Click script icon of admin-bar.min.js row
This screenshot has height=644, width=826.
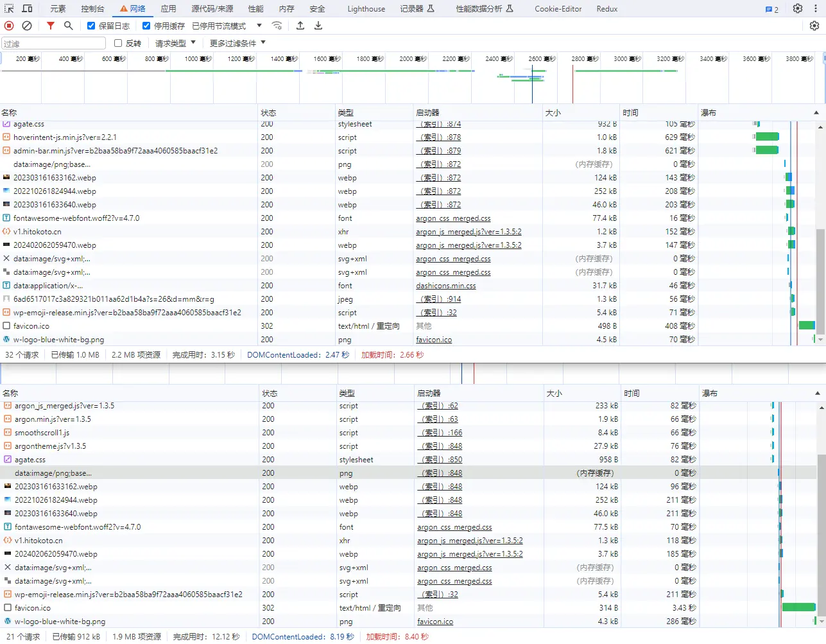tap(6, 151)
